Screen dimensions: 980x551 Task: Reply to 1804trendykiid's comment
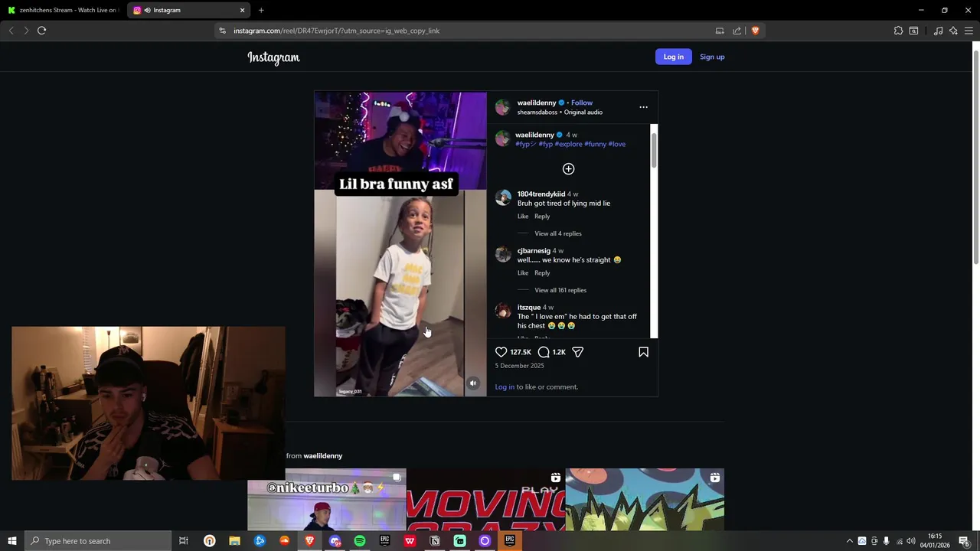click(x=542, y=216)
